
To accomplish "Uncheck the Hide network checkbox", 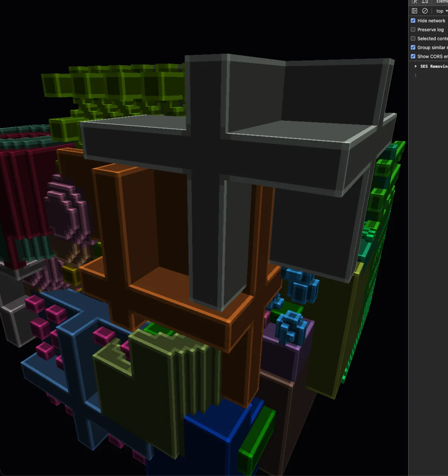I will [x=413, y=20].
